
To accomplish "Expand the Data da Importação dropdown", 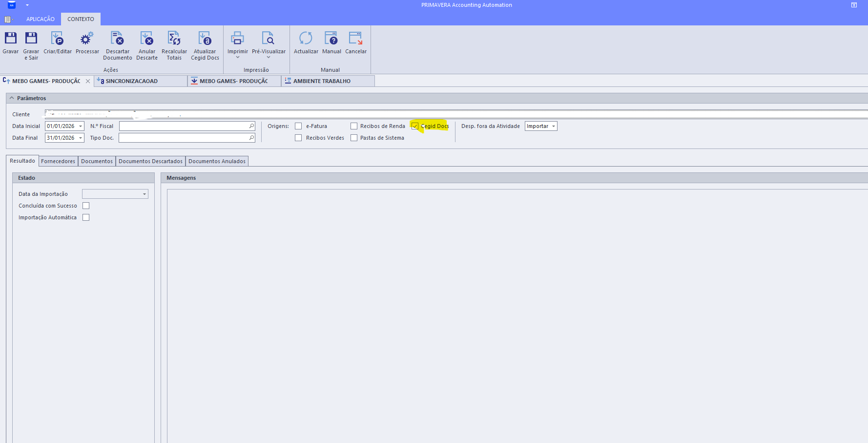I will [145, 194].
